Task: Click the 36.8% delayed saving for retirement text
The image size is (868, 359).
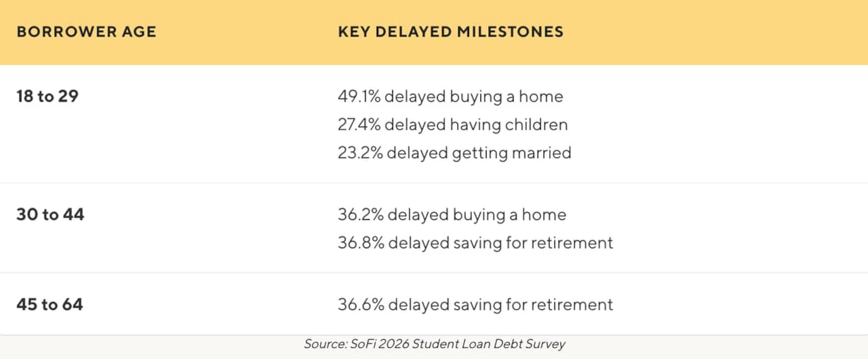Action: click(x=475, y=243)
